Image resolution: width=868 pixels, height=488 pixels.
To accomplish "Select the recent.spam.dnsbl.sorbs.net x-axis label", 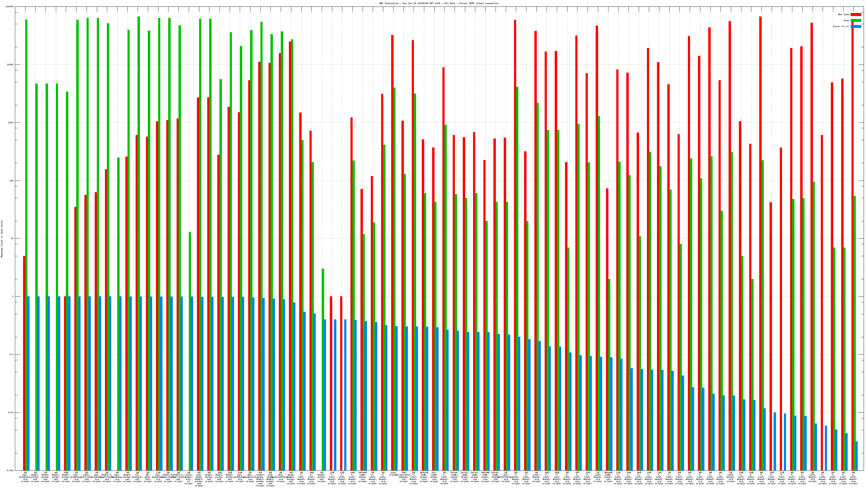I will coord(260,480).
